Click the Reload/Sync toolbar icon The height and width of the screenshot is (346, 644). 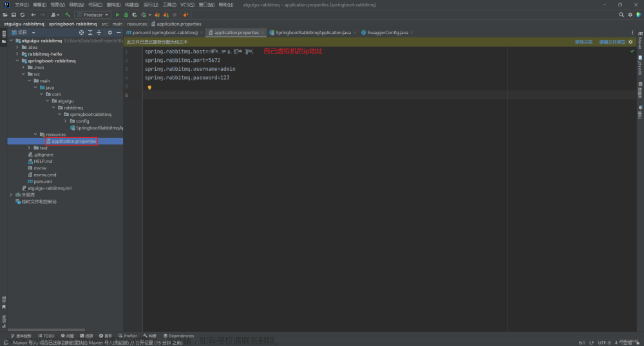(22, 15)
